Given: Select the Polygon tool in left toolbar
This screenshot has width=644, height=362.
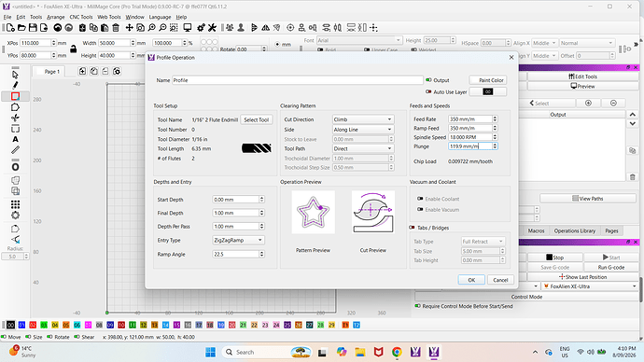Looking at the screenshot, I should click(x=15, y=107).
